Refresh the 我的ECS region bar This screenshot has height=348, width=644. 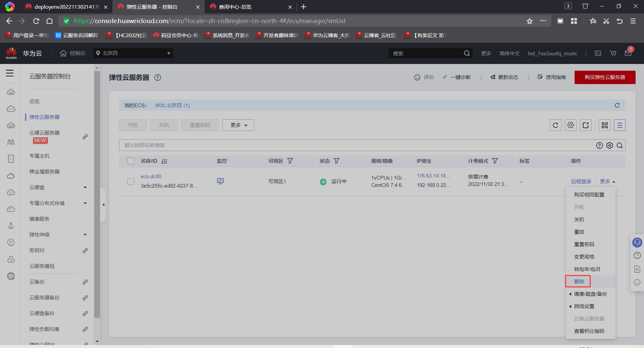pos(617,105)
